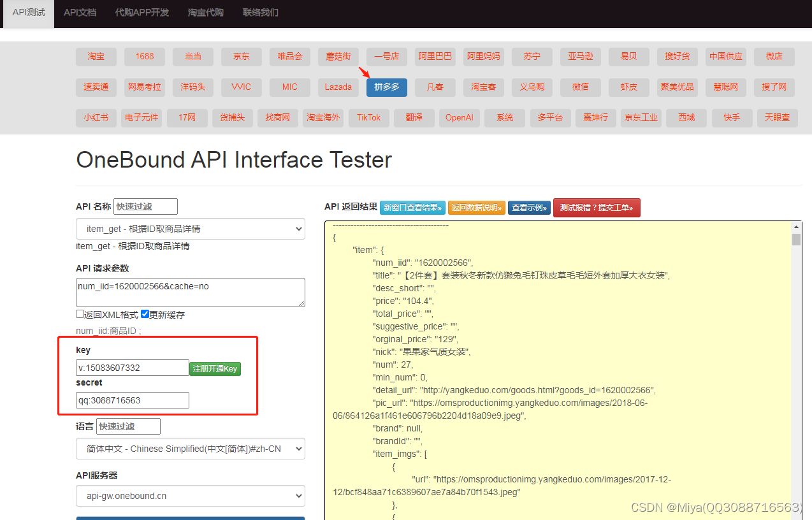Select the 阿里巴巴 platform

tap(435, 56)
